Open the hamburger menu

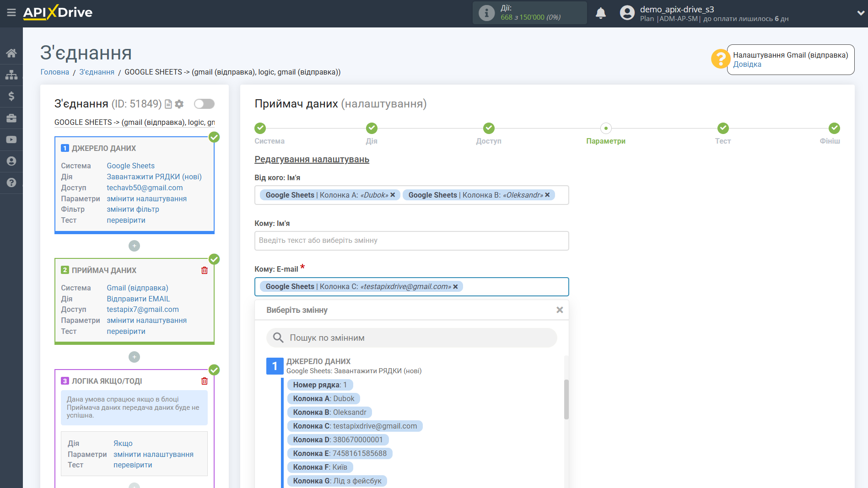(11, 12)
